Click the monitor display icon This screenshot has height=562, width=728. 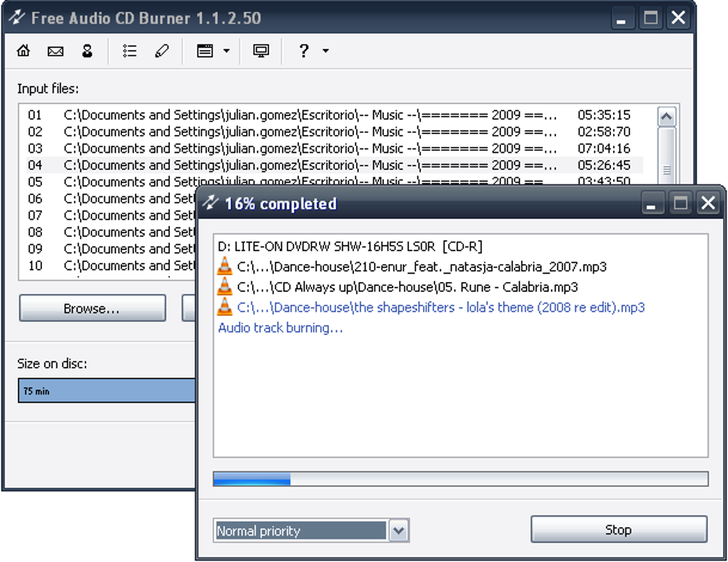pos(261,51)
